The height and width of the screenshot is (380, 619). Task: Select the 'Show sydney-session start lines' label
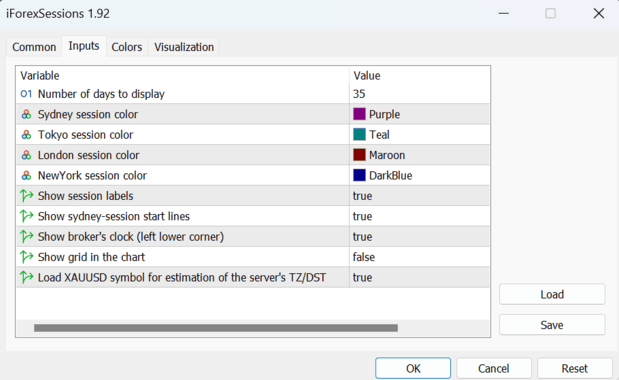pos(114,216)
